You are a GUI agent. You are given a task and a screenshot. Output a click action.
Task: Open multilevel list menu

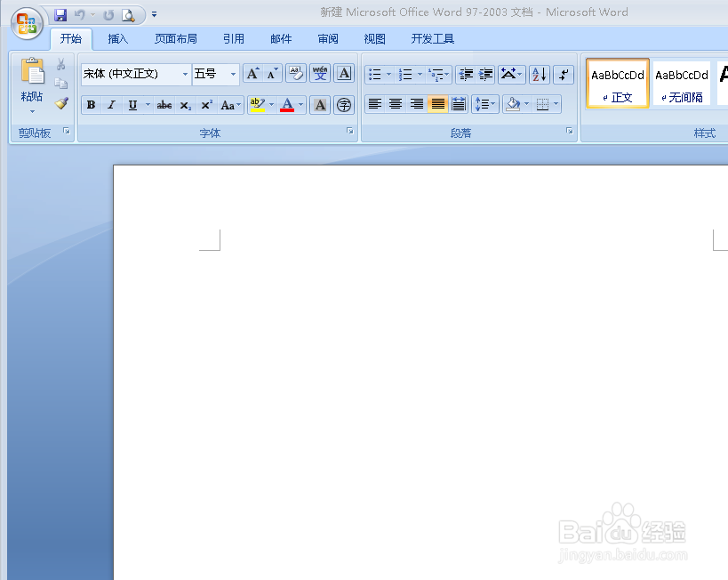438,75
